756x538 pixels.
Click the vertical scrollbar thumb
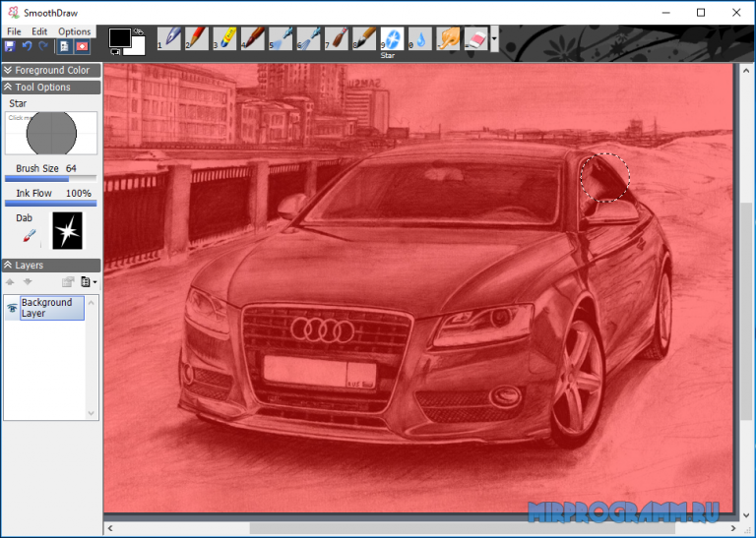pyautogui.click(x=746, y=311)
